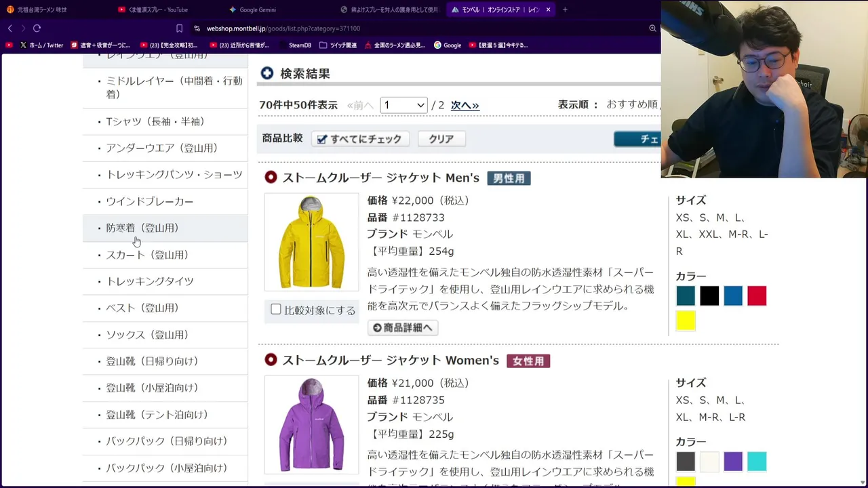The height and width of the screenshot is (488, 868).
Task: Go to next page via 次へ» link
Action: tap(465, 105)
